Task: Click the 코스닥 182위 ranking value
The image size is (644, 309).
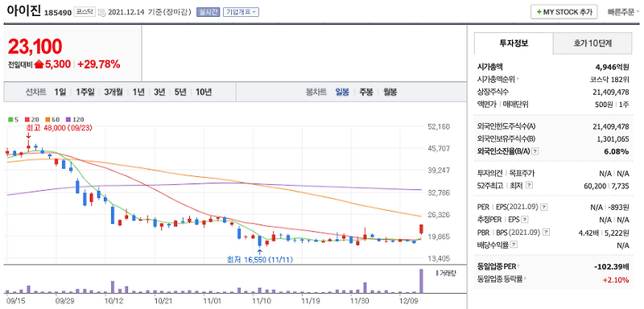Action: 609,79
